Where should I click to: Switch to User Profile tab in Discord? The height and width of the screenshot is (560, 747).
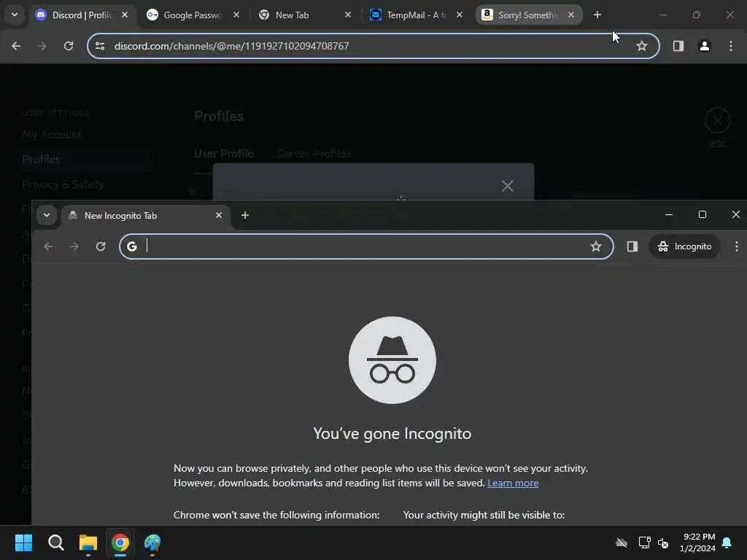tap(224, 153)
